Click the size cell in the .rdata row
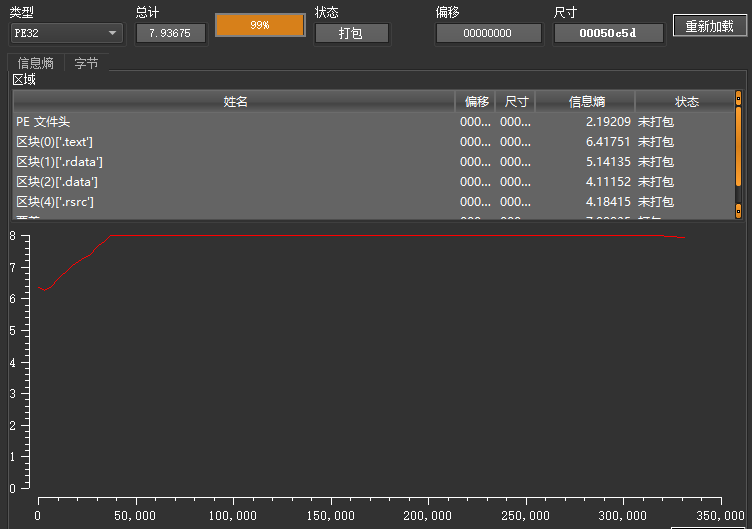The height and width of the screenshot is (529, 752). click(x=516, y=162)
